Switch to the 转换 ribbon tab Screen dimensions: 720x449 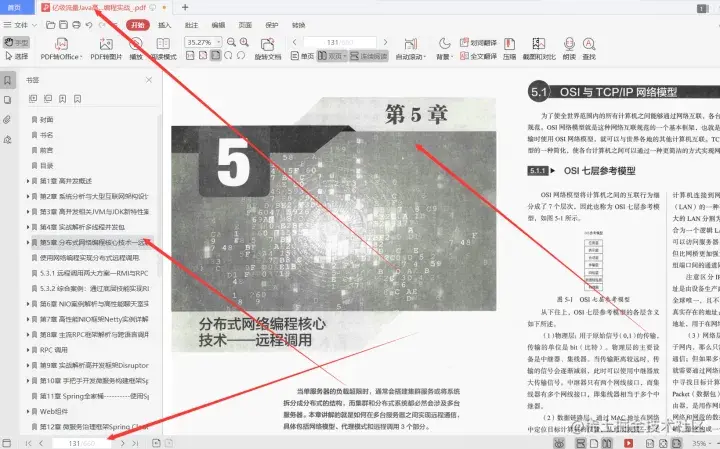tap(298, 25)
